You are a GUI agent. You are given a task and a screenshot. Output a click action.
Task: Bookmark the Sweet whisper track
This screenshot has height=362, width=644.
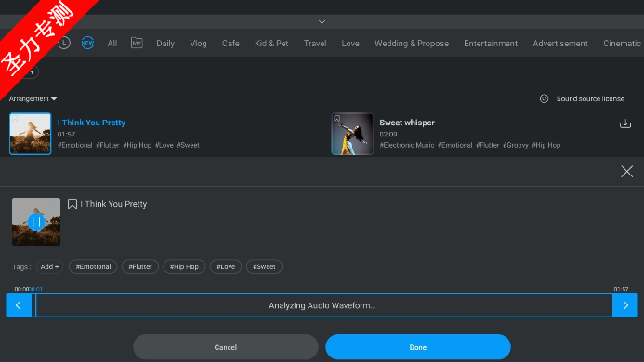[336, 119]
